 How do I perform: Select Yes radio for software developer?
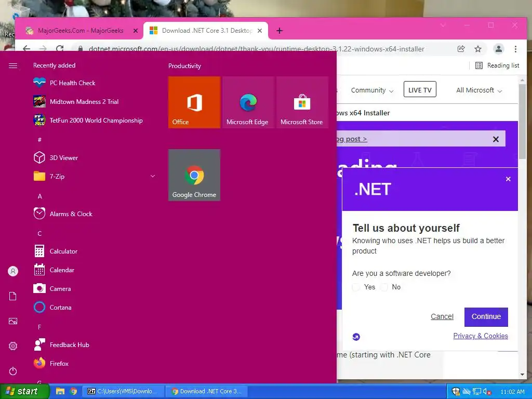click(x=356, y=287)
